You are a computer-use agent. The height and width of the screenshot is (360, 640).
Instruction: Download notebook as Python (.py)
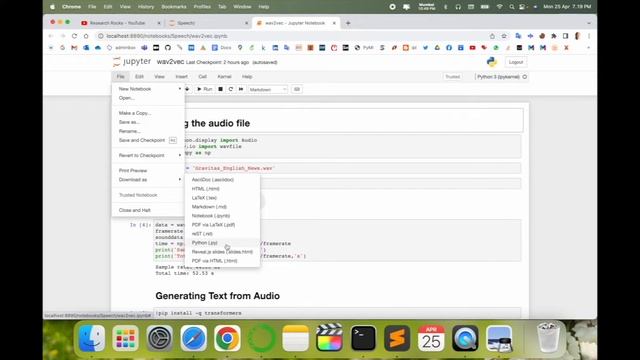coord(222,243)
